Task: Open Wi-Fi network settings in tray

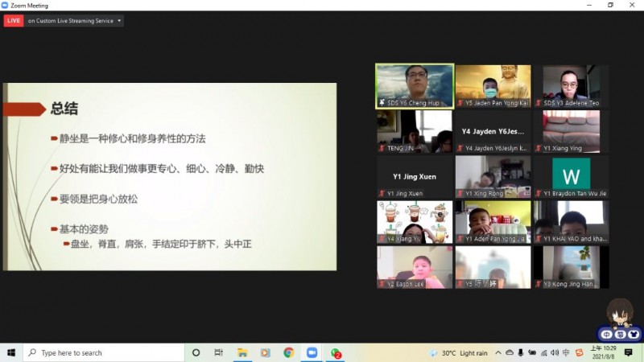Action: coord(543,352)
